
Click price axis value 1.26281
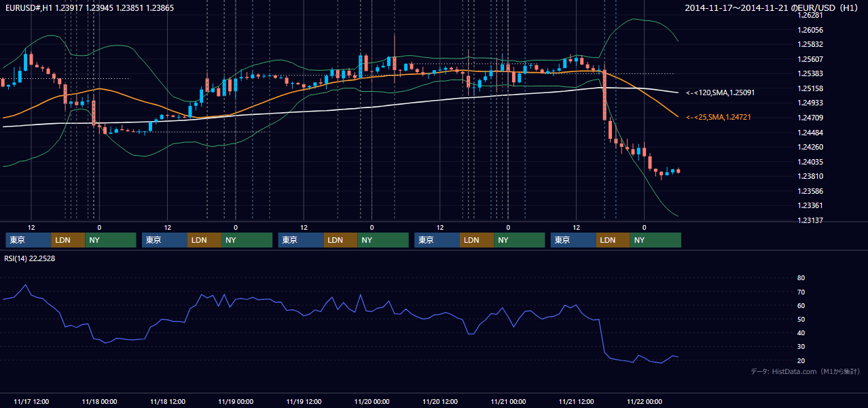(810, 15)
